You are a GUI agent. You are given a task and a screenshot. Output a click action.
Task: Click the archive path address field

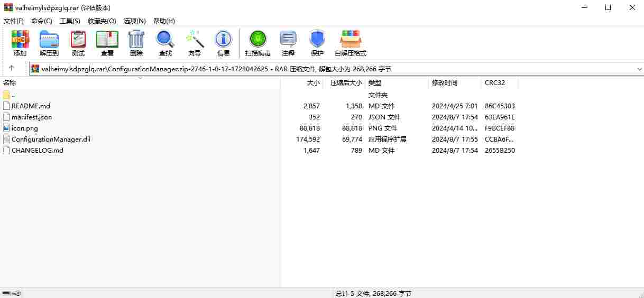(336, 69)
